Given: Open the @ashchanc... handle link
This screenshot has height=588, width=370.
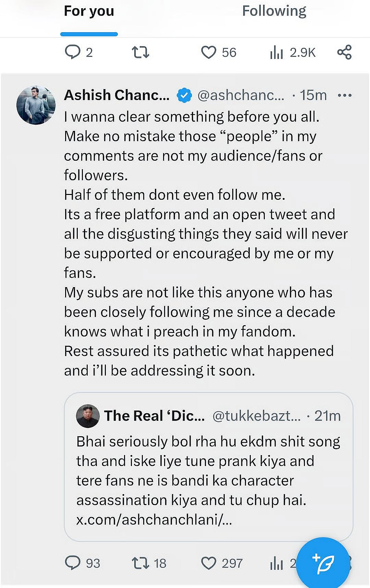Looking at the screenshot, I should click(x=241, y=95).
